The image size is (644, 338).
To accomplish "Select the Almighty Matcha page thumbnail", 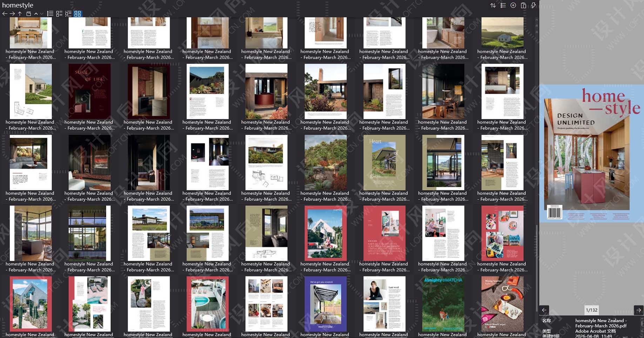I will pyautogui.click(x=443, y=304).
